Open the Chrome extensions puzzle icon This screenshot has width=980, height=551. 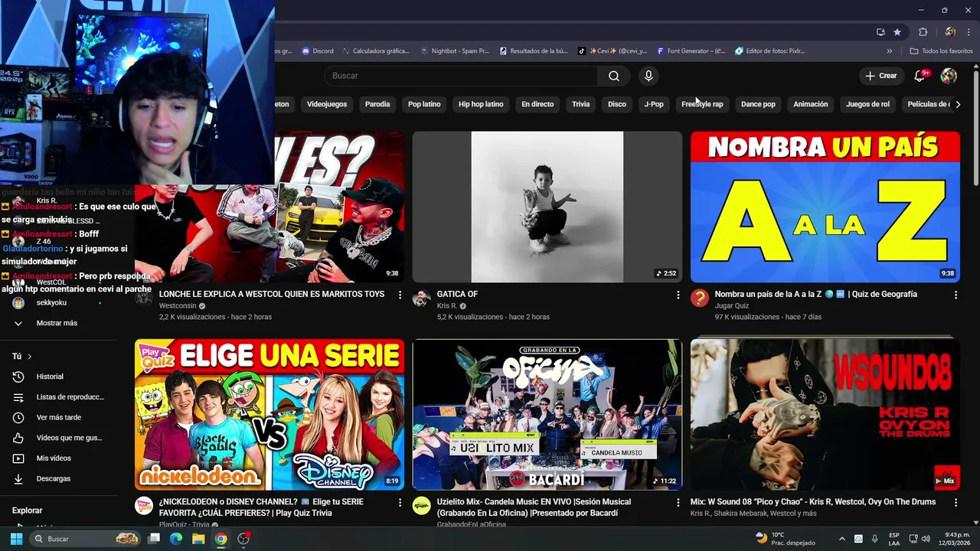[x=923, y=32]
